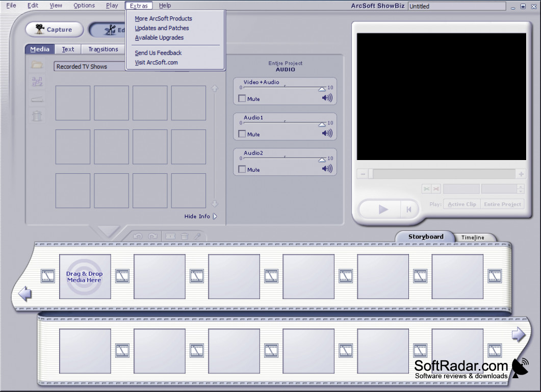
Task: Click the undo arrow above the storyboard
Action: [x=138, y=237]
